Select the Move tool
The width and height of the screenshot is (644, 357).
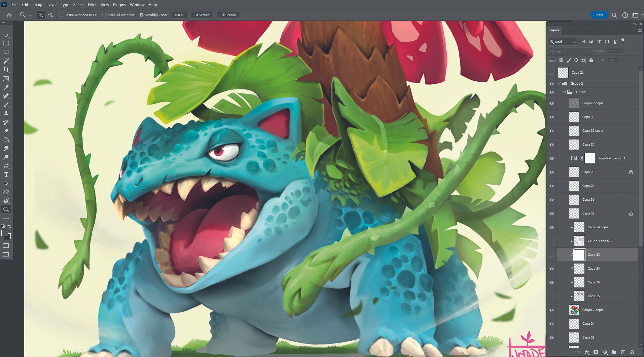6,34
